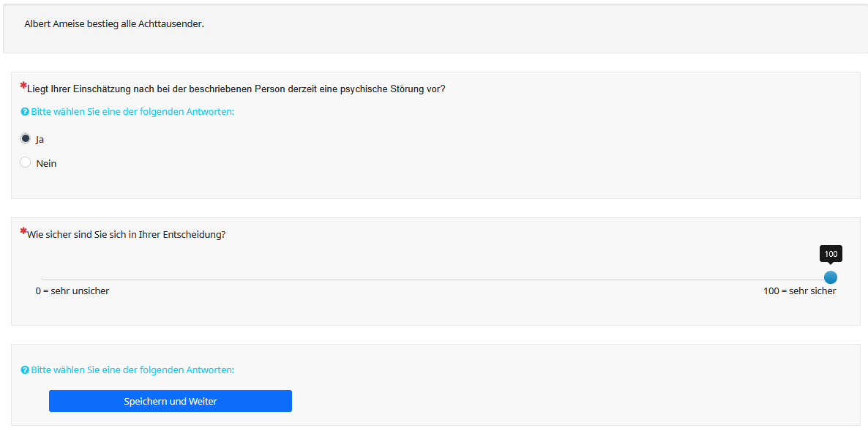
Task: Click the middle of the confidence slider track
Action: click(x=436, y=280)
